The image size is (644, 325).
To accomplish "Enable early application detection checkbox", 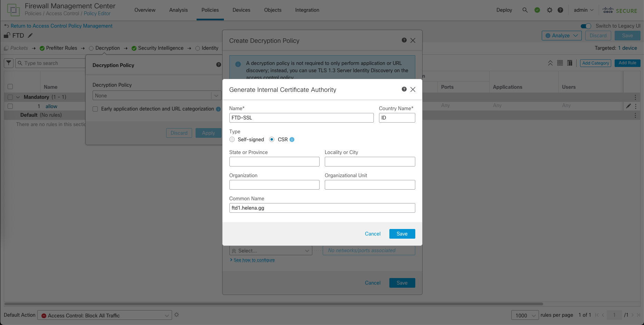I will 95,109.
